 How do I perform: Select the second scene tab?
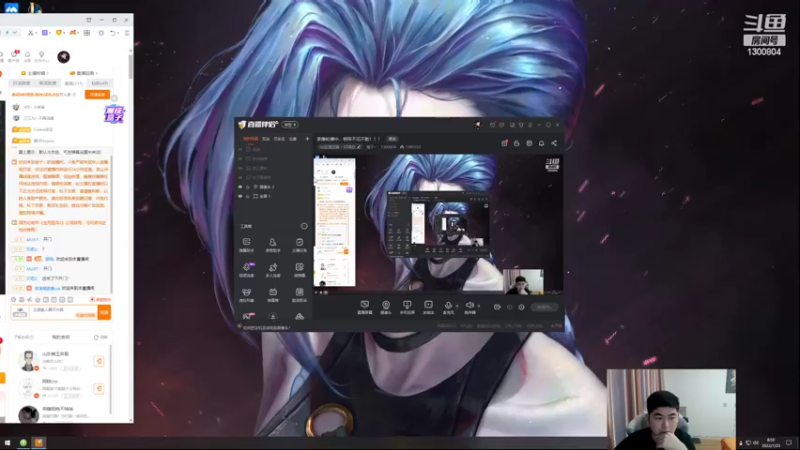click(266, 139)
